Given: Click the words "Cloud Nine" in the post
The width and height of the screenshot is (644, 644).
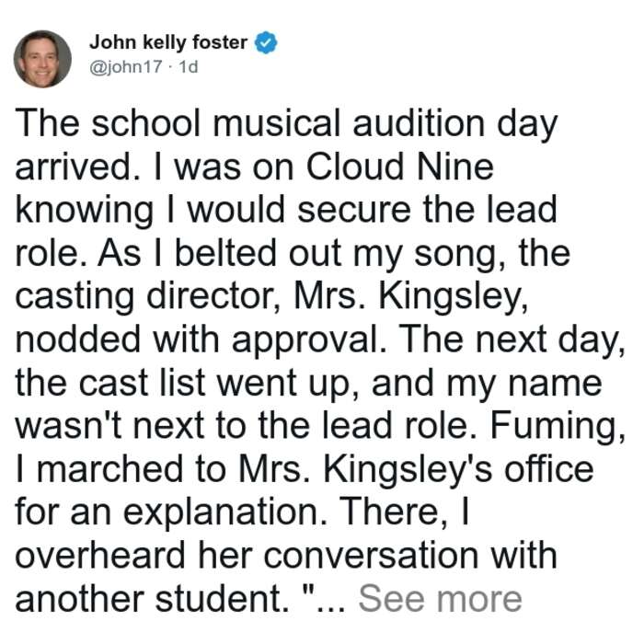Looking at the screenshot, I should pyautogui.click(x=399, y=167).
